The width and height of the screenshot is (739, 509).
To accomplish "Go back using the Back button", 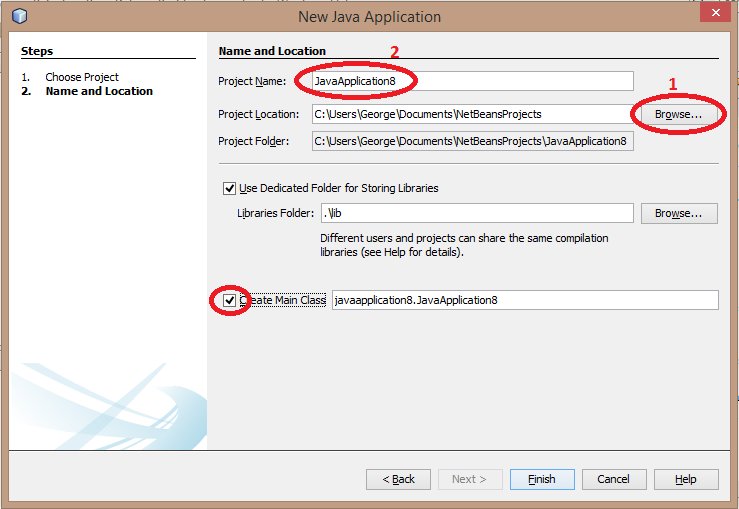I will [398, 479].
